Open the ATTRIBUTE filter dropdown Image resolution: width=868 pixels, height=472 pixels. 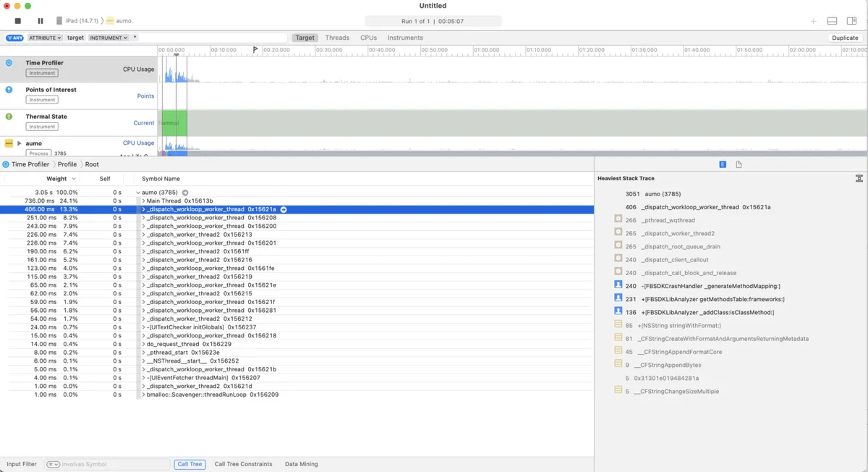pos(46,38)
